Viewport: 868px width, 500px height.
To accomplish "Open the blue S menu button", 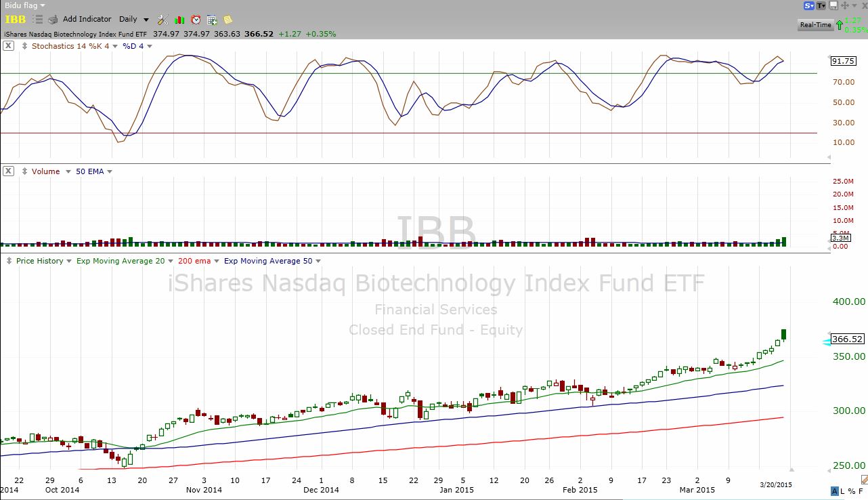I will click(808, 5).
